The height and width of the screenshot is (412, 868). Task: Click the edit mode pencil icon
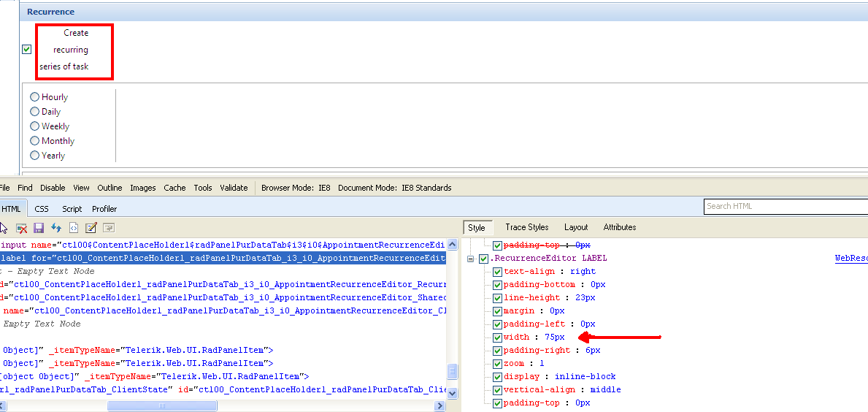[91, 228]
